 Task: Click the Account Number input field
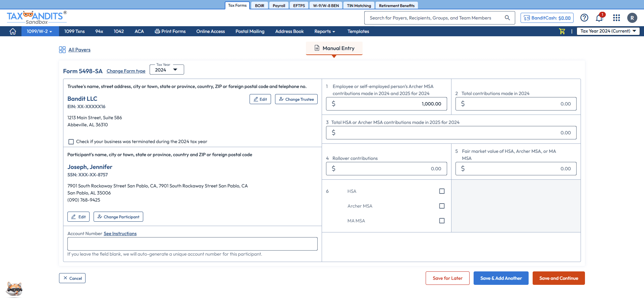tap(192, 244)
